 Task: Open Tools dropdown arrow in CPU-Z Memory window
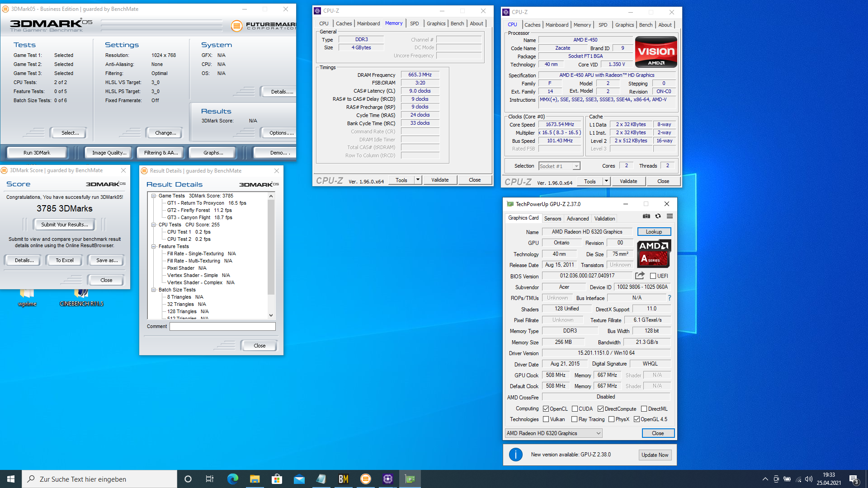pos(418,180)
